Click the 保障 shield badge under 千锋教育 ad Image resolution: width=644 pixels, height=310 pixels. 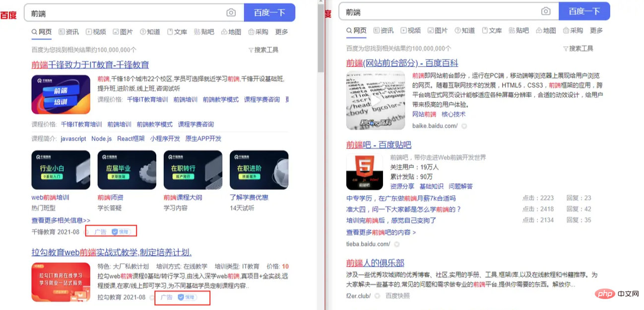(120, 232)
